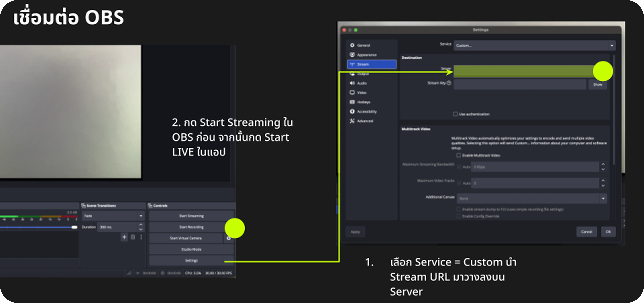Click the Maximum Video Tracks value field

[x=535, y=183]
